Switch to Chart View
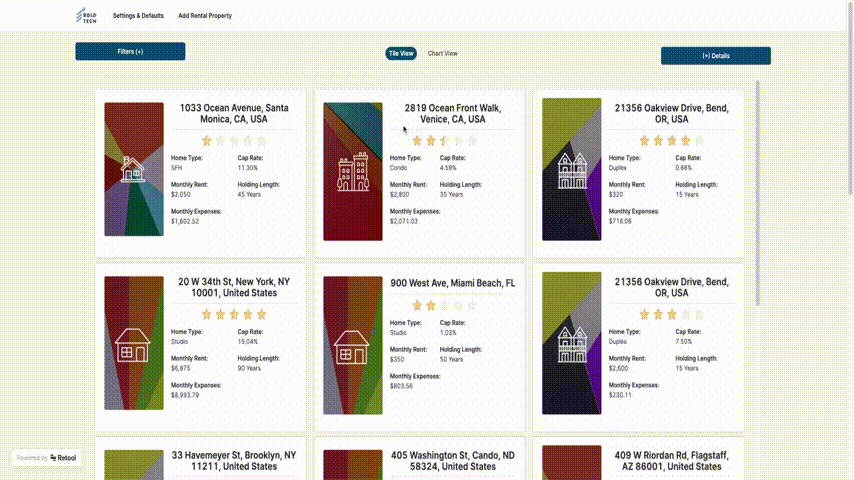The height and width of the screenshot is (480, 854). [x=442, y=53]
